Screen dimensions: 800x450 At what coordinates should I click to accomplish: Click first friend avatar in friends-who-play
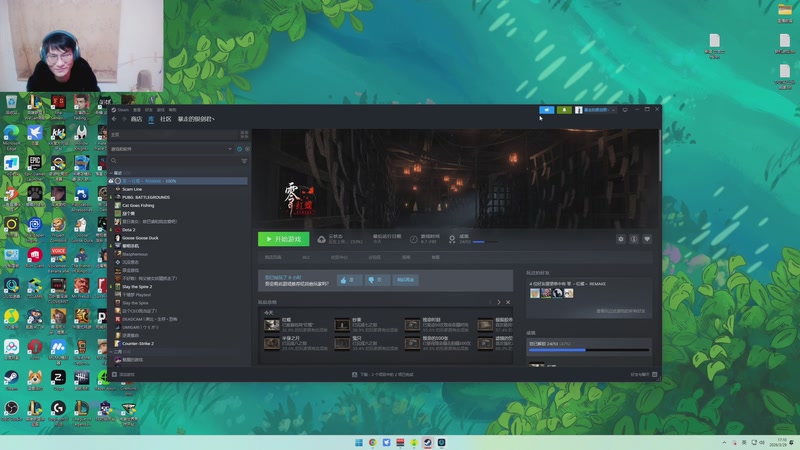point(534,293)
